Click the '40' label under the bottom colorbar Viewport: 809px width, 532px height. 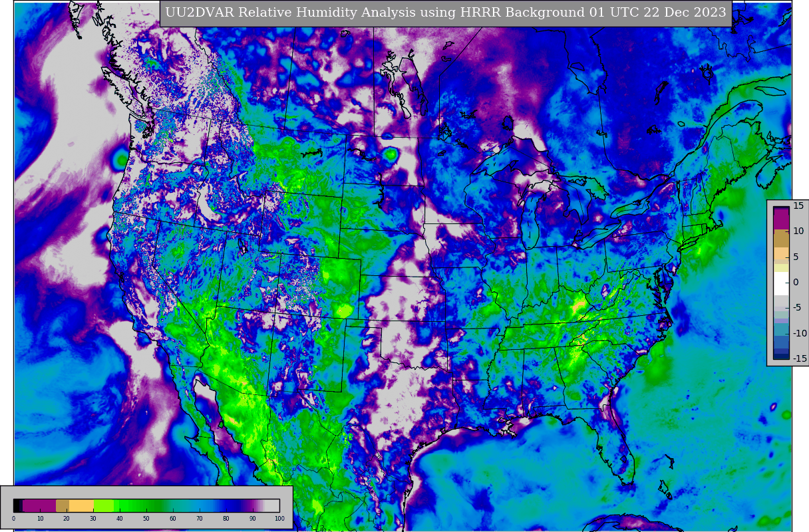[120, 519]
